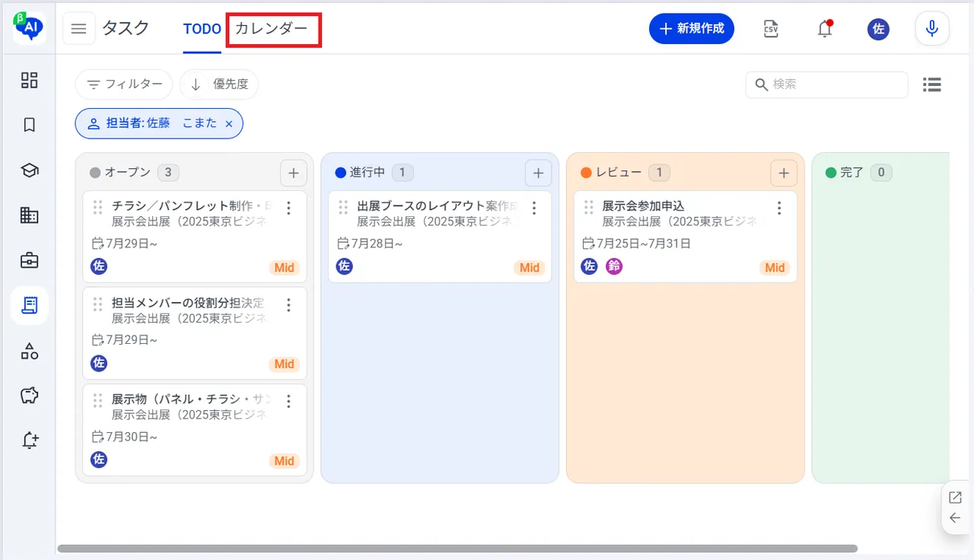Switch to list view icon

point(932,84)
